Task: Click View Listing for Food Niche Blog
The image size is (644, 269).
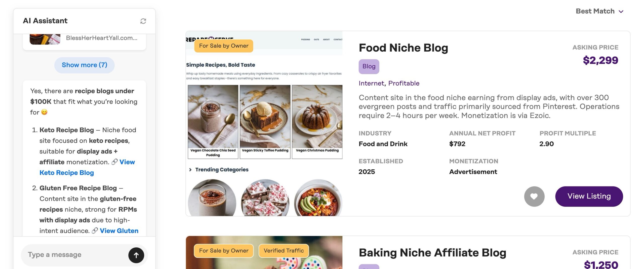Action: coord(589,196)
